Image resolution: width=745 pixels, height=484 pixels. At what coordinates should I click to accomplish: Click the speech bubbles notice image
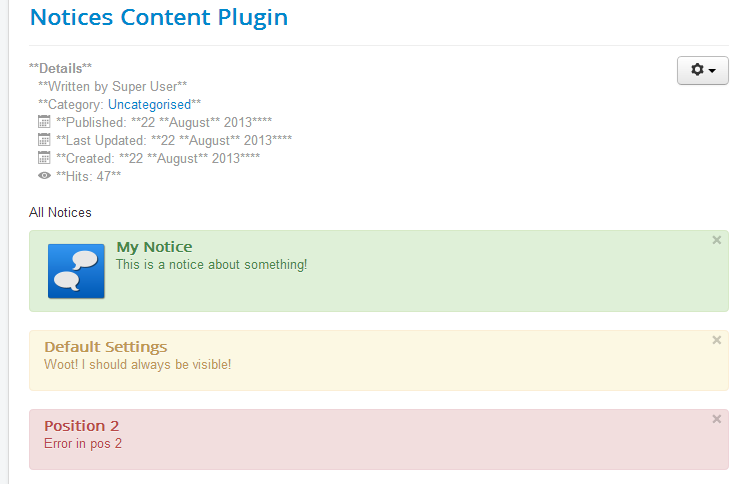76,271
